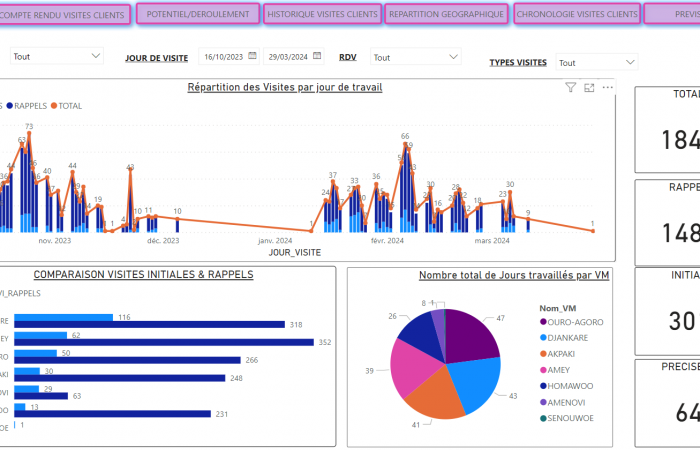The width and height of the screenshot is (700, 450).
Task: Select the OURO-AGORO legend marker
Action: tap(544, 322)
